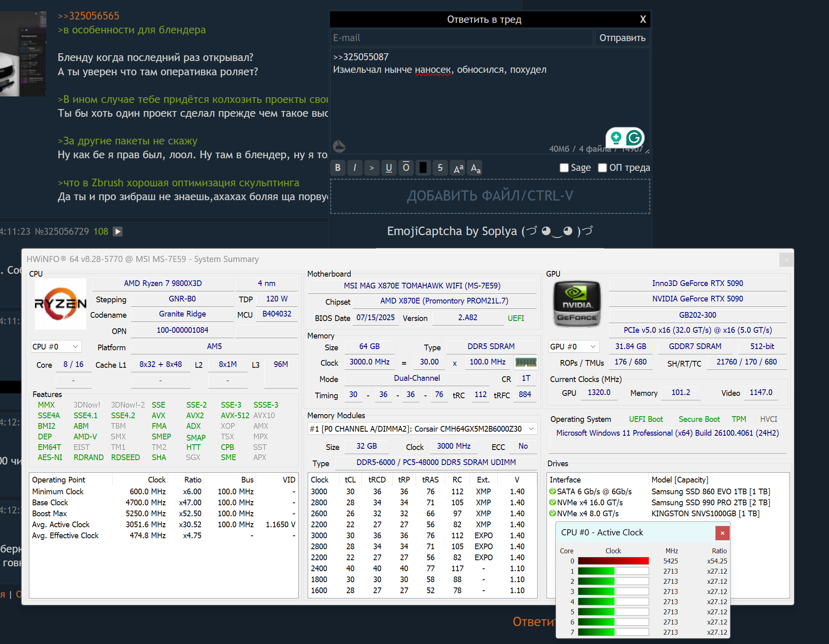Apply underline formatting button
This screenshot has width=829, height=644.
pyautogui.click(x=389, y=168)
